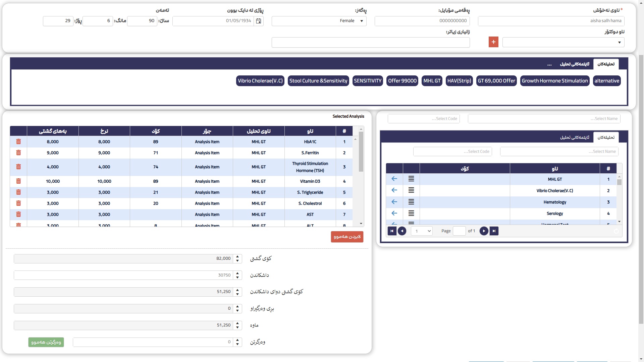Click trash icon for Vitamin D3 row
Screen dimensions: 644x362
tap(18, 181)
